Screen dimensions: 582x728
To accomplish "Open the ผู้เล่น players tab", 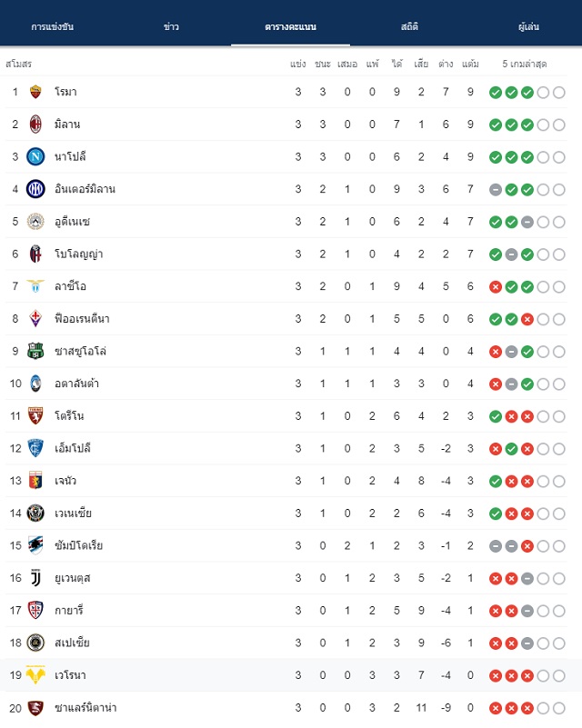I will (528, 26).
